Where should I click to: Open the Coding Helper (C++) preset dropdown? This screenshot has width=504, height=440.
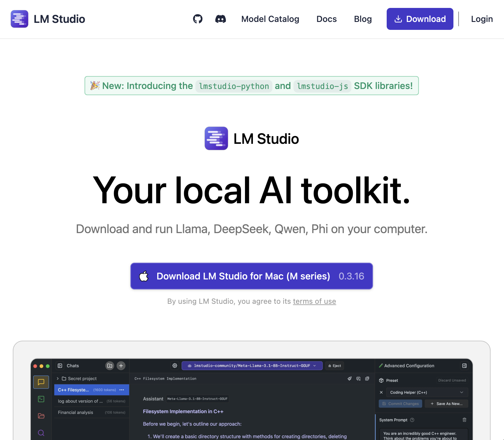click(427, 392)
